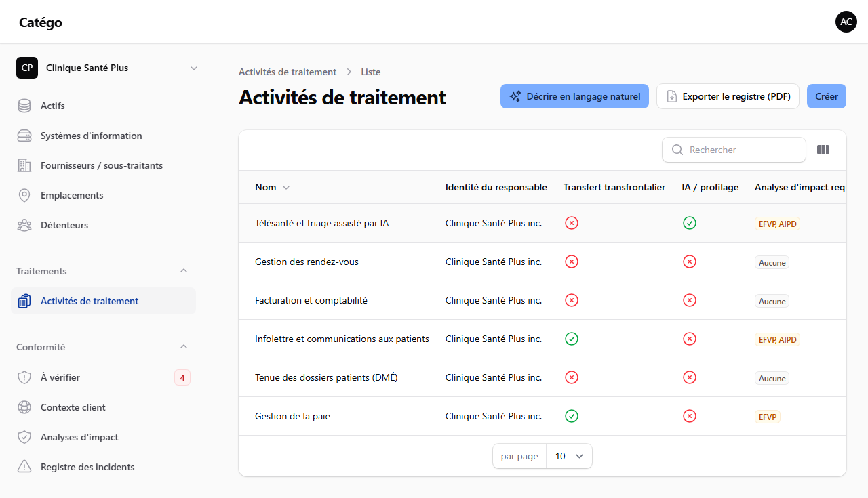Click transfert green check for Gestion de la paie
This screenshot has width=868, height=498.
point(572,416)
